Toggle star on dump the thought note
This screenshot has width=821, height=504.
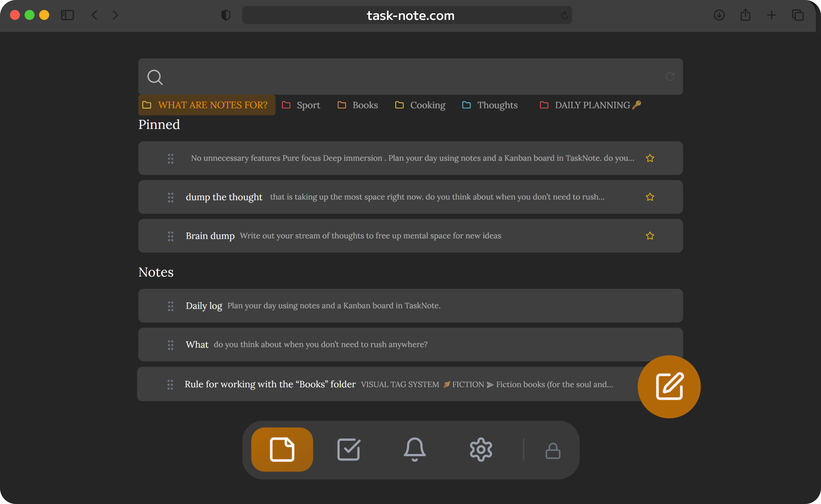point(650,197)
